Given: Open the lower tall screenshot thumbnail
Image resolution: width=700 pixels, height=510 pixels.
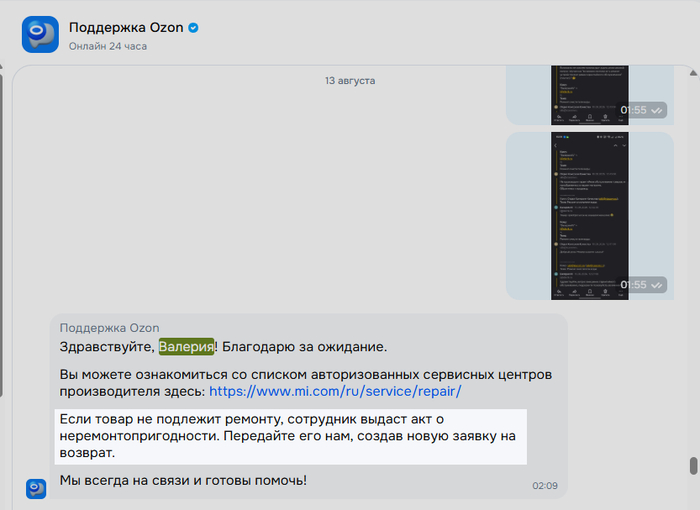Looking at the screenshot, I should tap(589, 216).
